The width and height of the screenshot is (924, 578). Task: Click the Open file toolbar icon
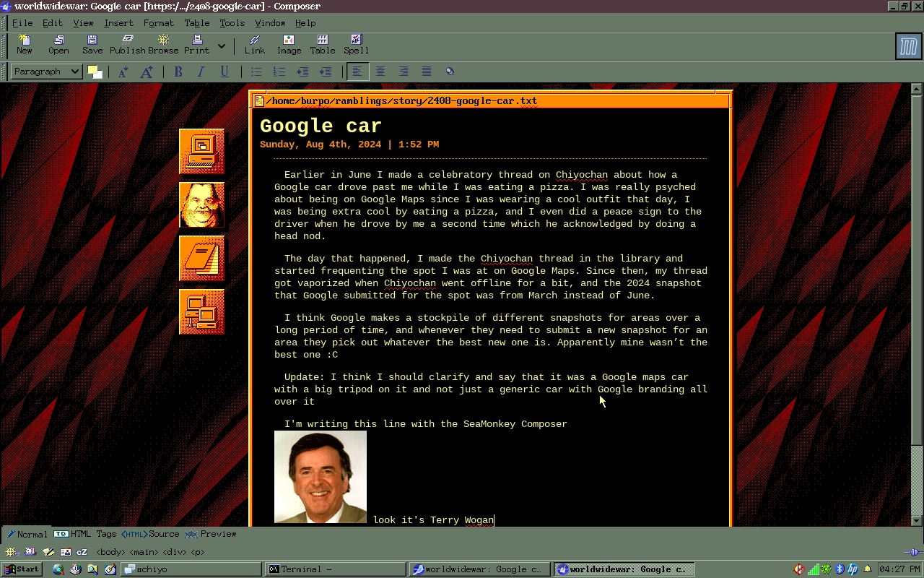pos(58,44)
